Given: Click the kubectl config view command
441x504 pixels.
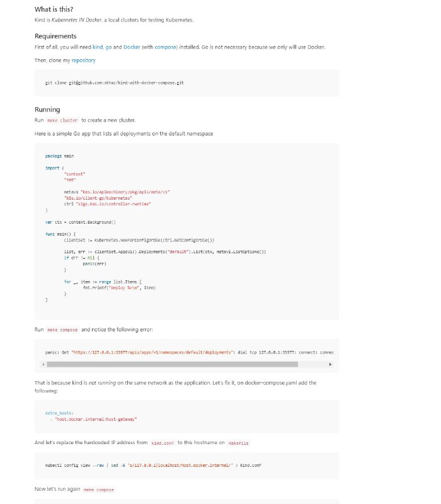Looking at the screenshot, I should [x=153, y=466].
